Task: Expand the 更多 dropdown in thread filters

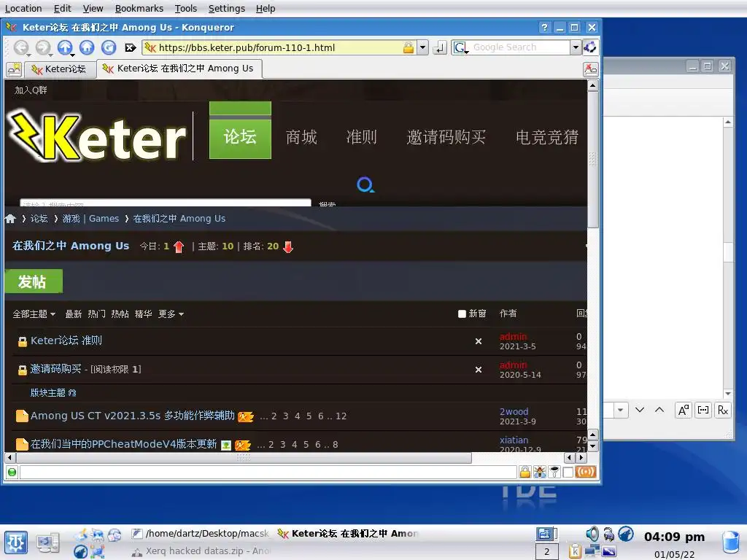Action: 171,314
